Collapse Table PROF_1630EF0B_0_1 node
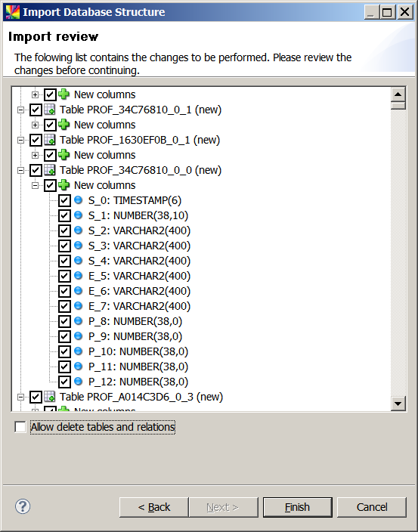Screen dimensions: 418x532 (x=21, y=140)
